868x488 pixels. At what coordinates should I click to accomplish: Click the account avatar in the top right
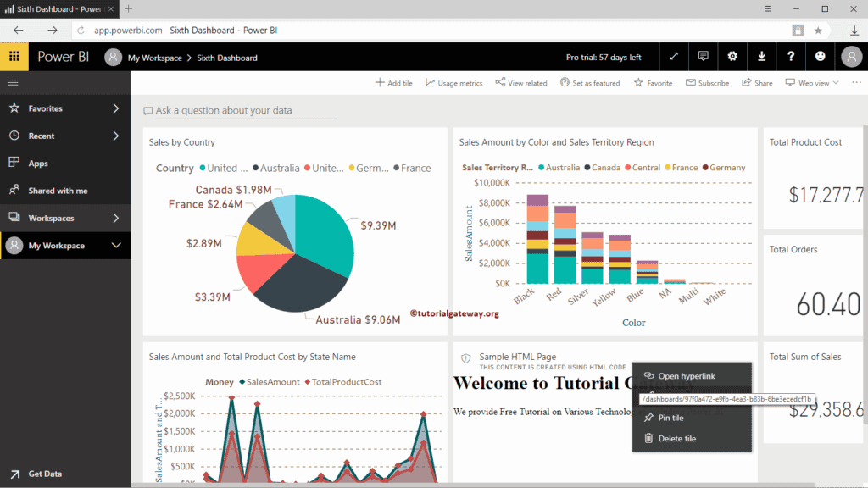pyautogui.click(x=849, y=57)
